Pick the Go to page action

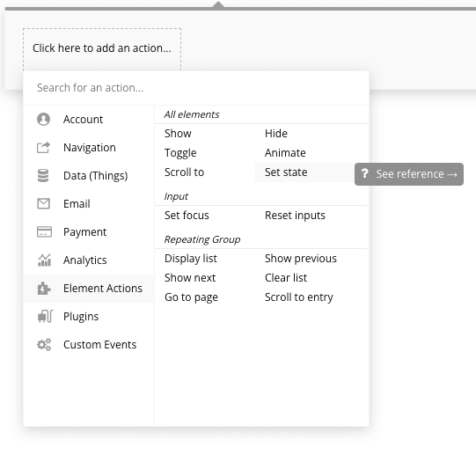(x=191, y=297)
